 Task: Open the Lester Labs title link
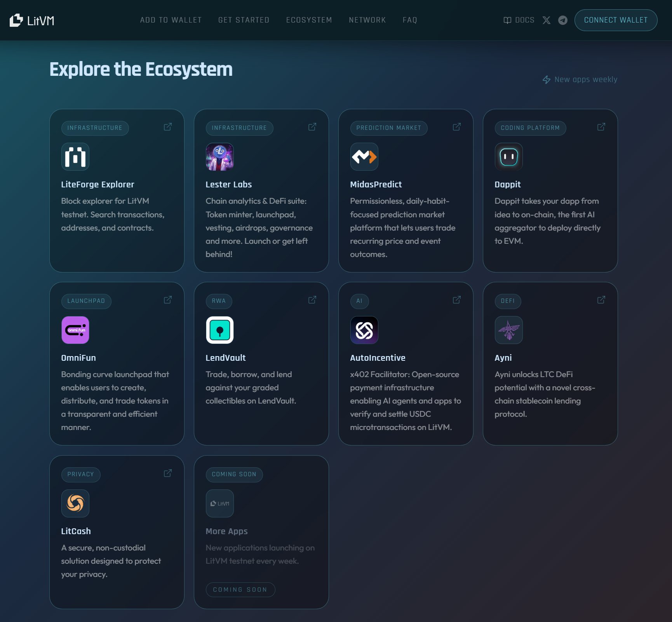[x=229, y=185]
